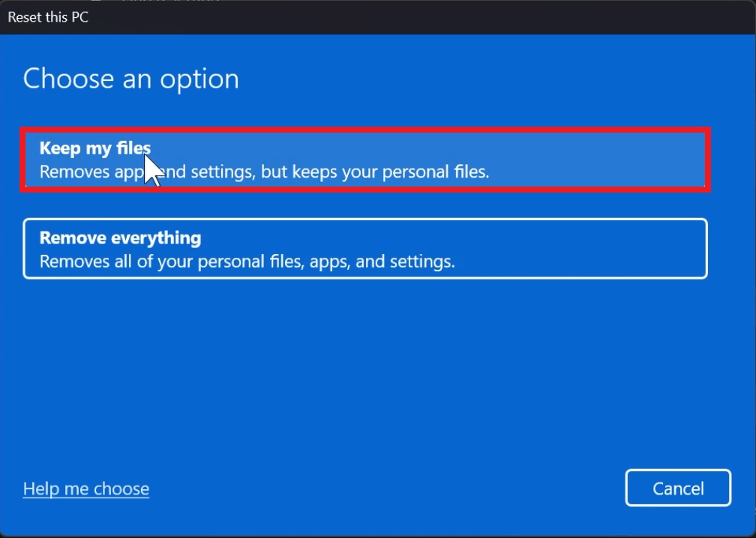Click the Reset this PC title bar
The image size is (756, 538).
pos(378,17)
